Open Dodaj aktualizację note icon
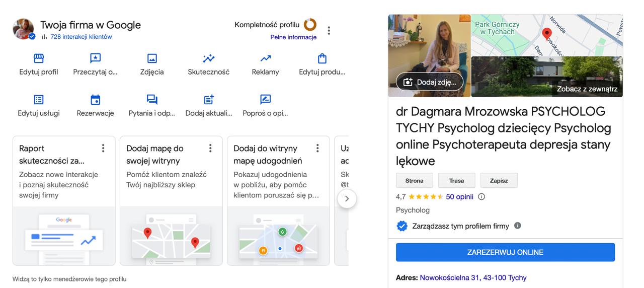This screenshot has width=644, height=288. (209, 100)
